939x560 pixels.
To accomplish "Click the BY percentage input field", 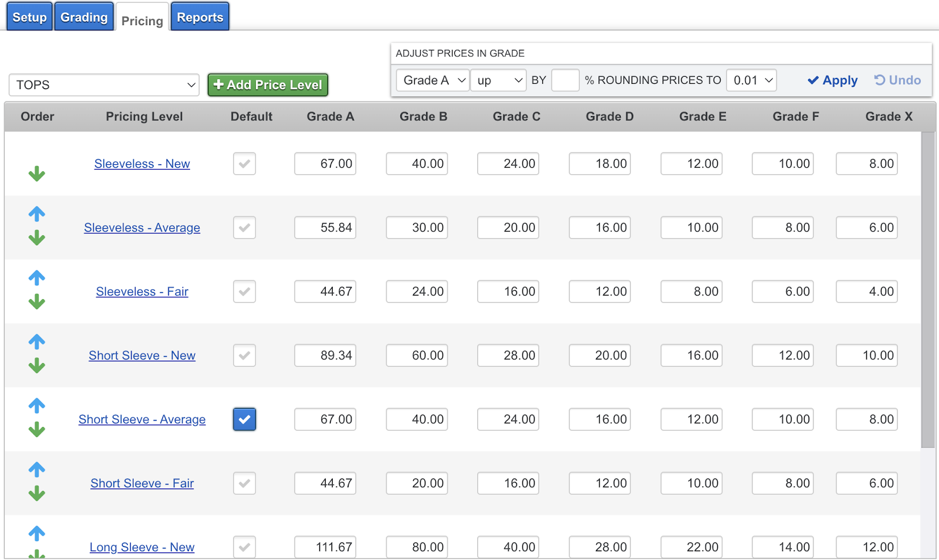I will pos(565,80).
